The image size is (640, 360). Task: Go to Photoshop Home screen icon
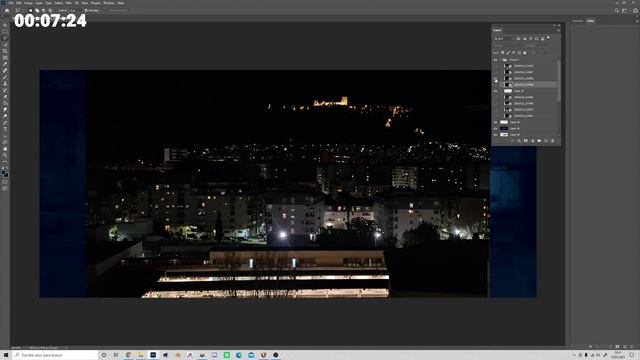7,11
